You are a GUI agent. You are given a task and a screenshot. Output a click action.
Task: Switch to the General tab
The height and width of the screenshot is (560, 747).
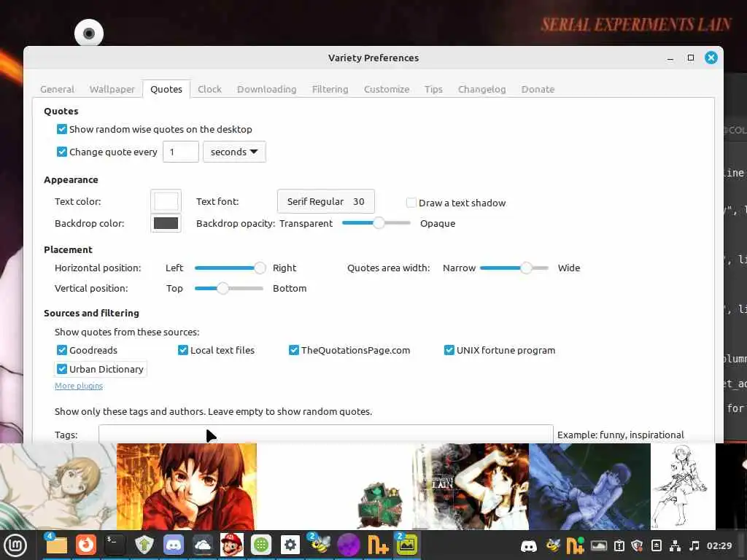(x=57, y=89)
